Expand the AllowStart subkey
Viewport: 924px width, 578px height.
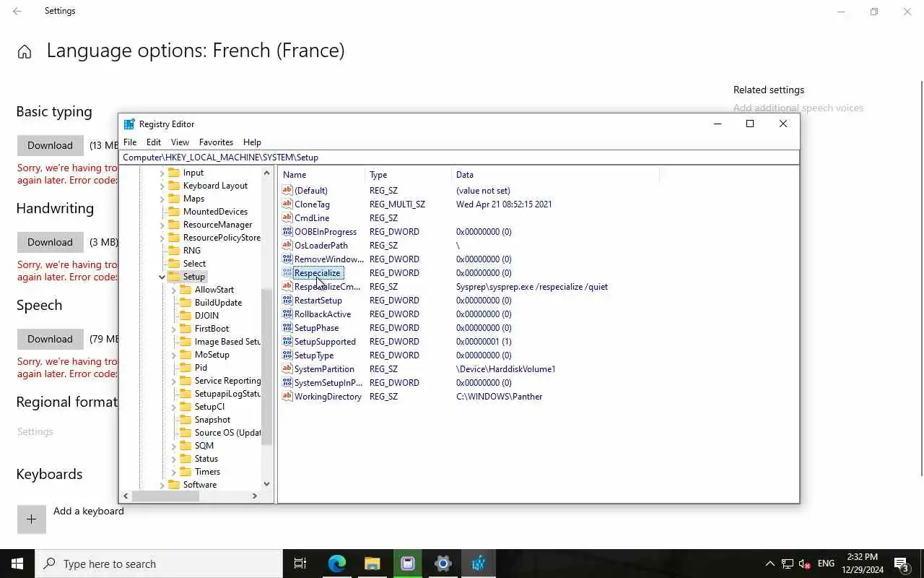[x=173, y=290]
